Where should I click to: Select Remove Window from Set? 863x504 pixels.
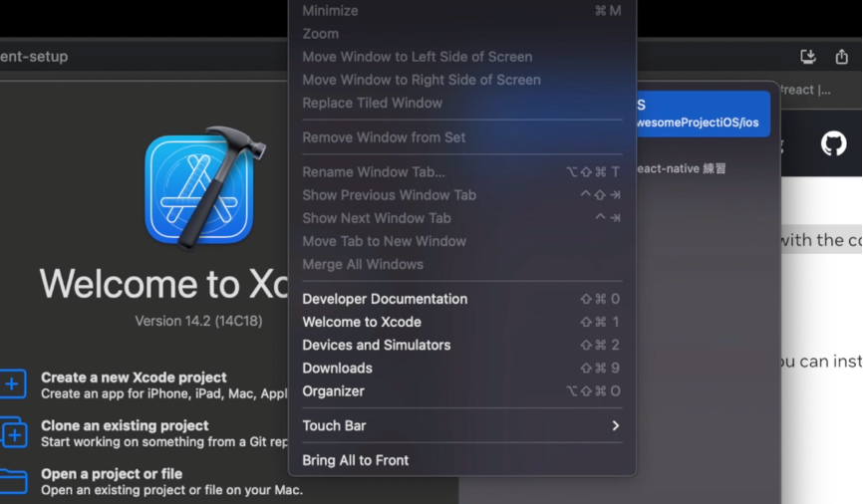(x=462, y=137)
